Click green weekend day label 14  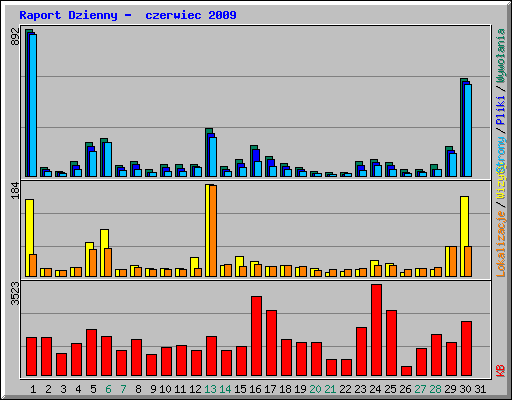[225, 389]
